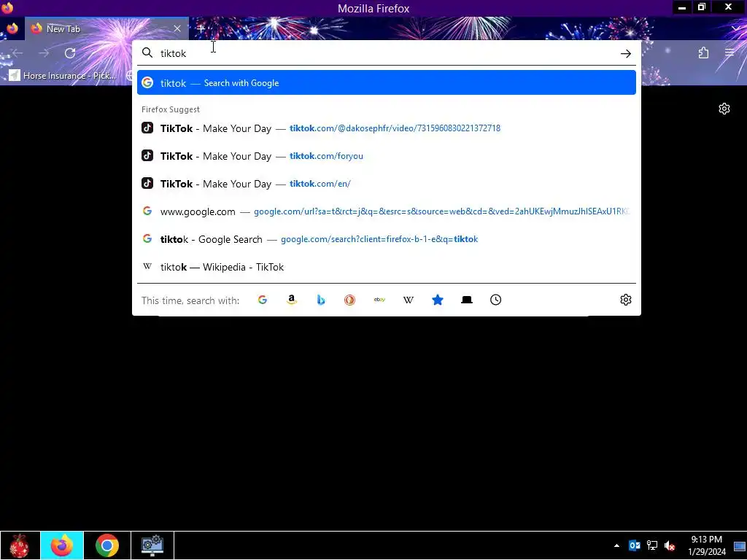
Task: Search this time with DuckDuckGo
Action: pos(349,300)
